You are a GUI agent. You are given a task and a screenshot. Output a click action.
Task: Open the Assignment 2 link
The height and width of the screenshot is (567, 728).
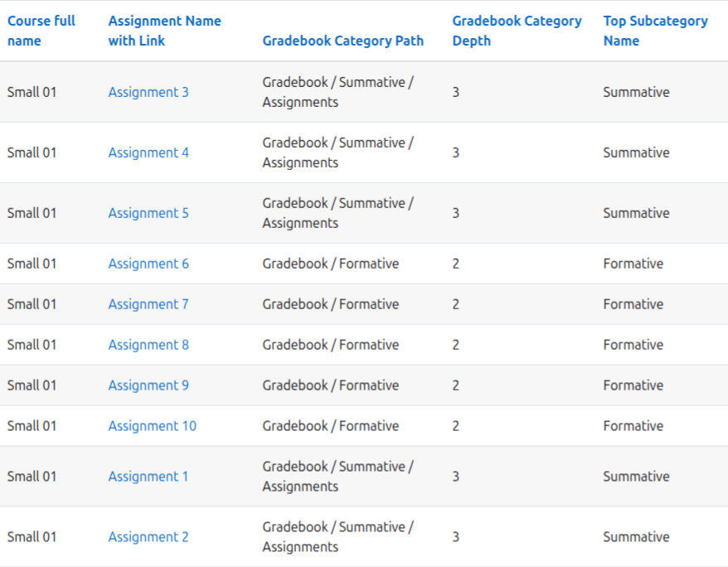click(x=148, y=537)
